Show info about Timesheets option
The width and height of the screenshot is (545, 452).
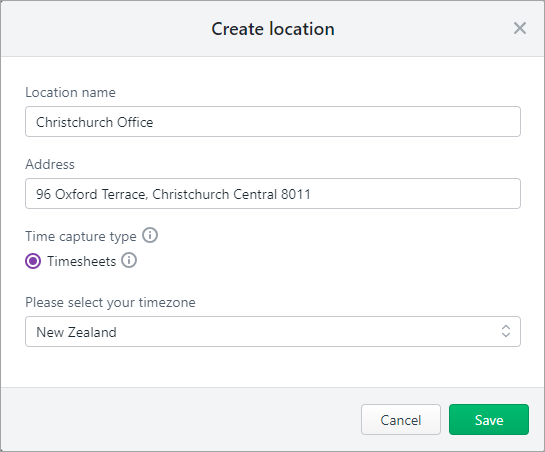[129, 260]
